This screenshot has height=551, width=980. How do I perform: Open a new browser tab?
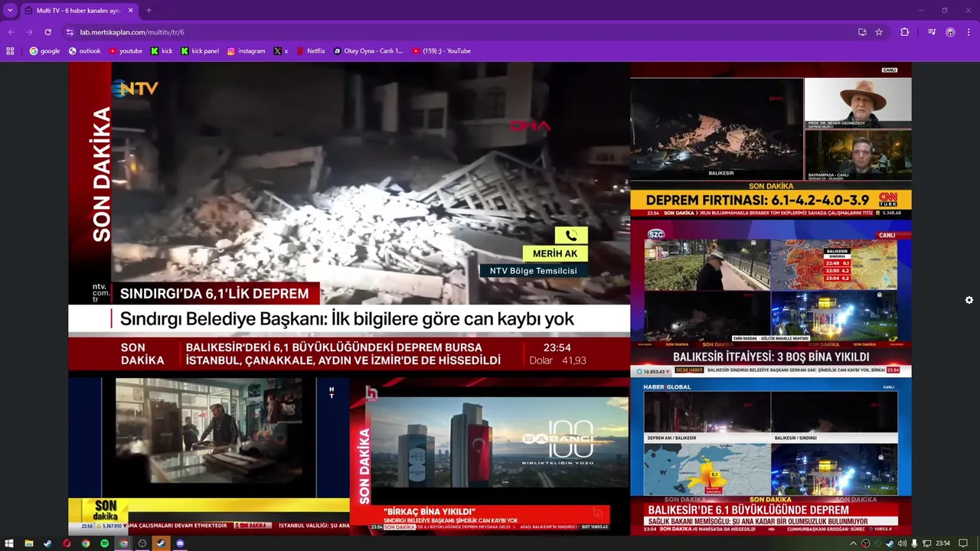[x=149, y=11]
